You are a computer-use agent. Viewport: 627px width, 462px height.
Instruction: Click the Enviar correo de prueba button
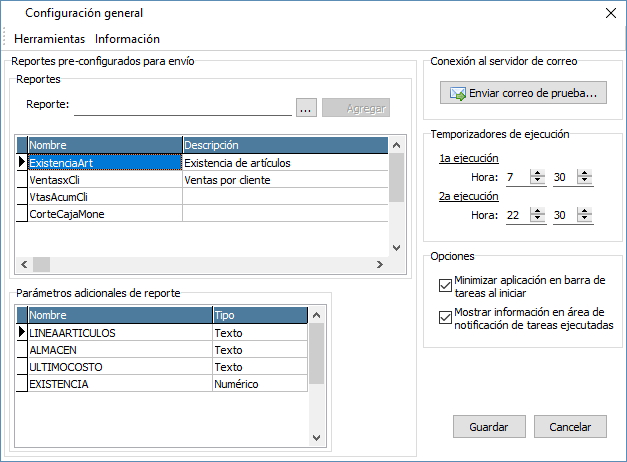(523, 94)
